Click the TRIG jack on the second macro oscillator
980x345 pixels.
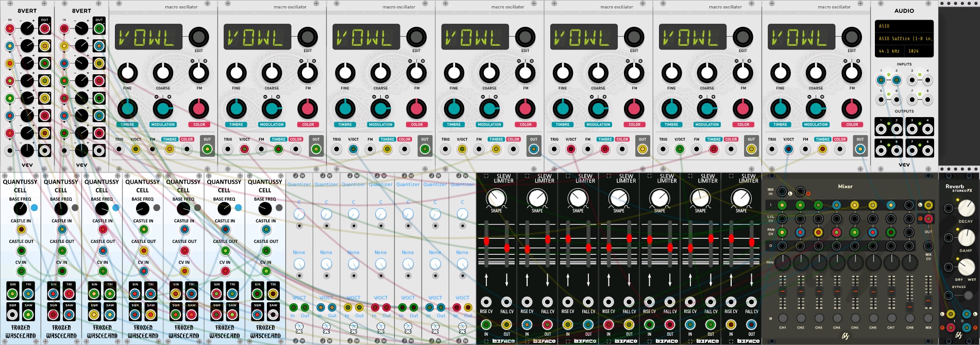point(228,150)
